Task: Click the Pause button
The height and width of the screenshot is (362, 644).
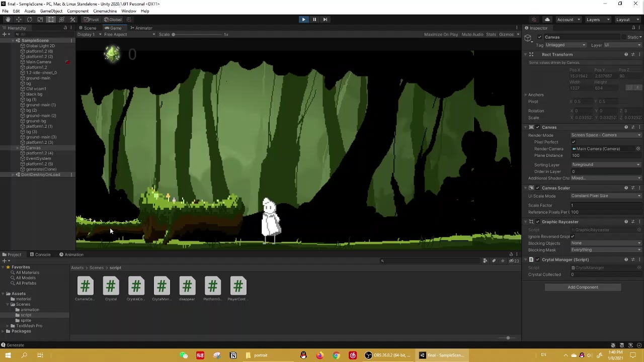Action: (x=314, y=20)
